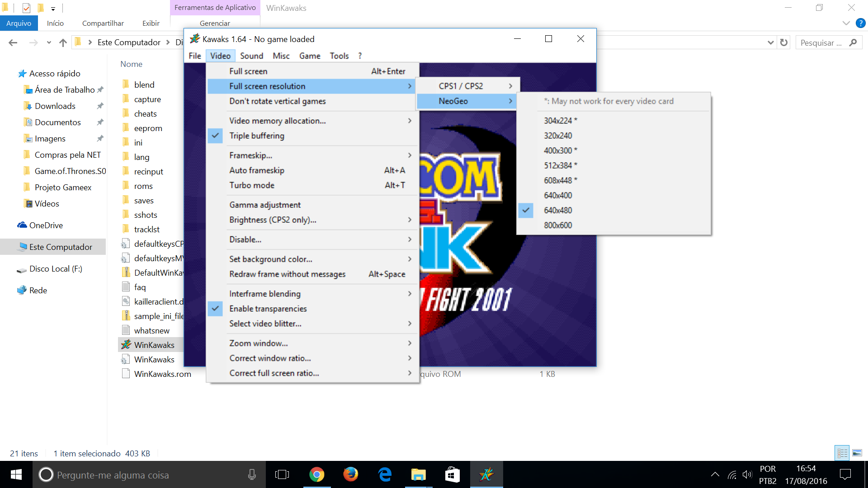This screenshot has width=868, height=488.
Task: Open the ? help menu in Kawaks
Action: (x=360, y=56)
